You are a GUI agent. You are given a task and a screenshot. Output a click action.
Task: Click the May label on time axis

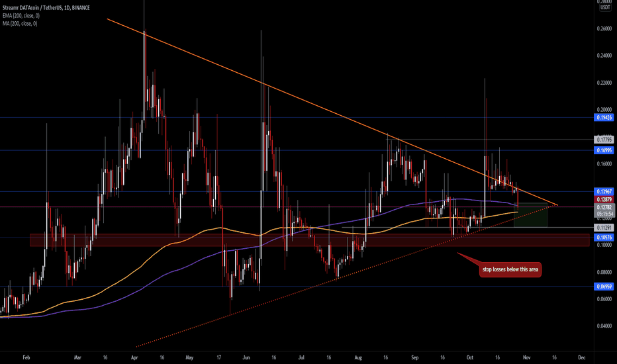(189, 357)
